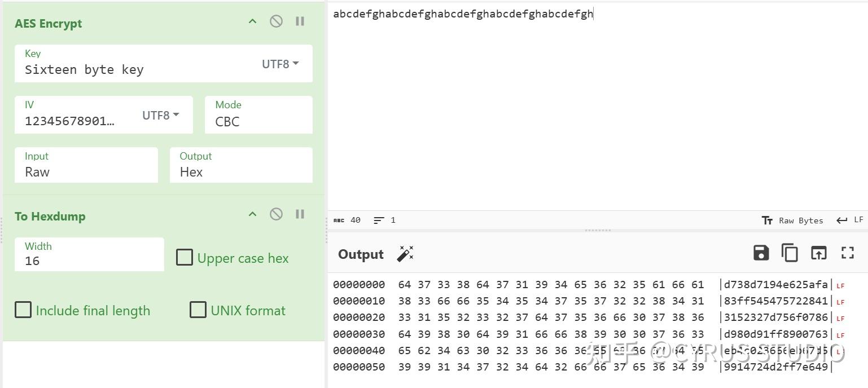
Task: Set breakpoint on AES Encrypt
Action: 300,21
